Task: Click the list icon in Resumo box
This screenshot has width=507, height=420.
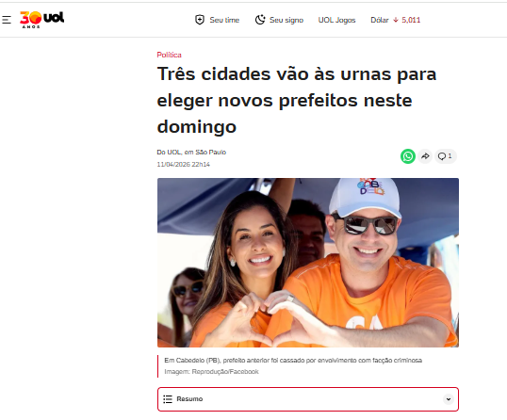Action: coord(168,399)
